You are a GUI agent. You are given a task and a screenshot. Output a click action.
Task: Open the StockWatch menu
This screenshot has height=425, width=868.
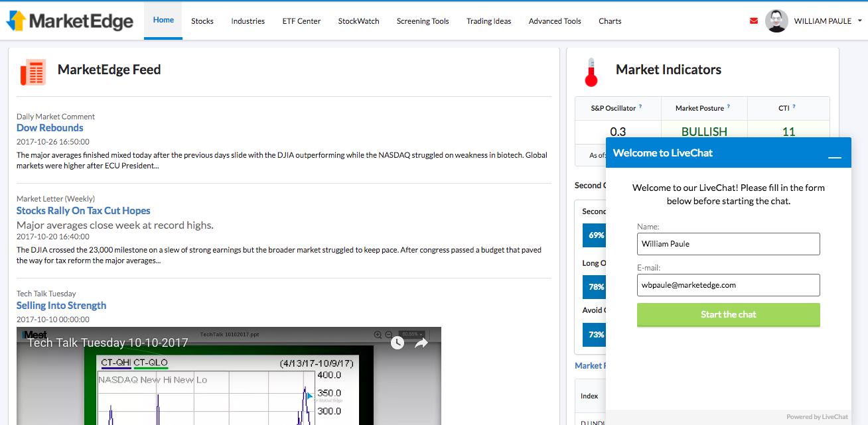point(359,21)
